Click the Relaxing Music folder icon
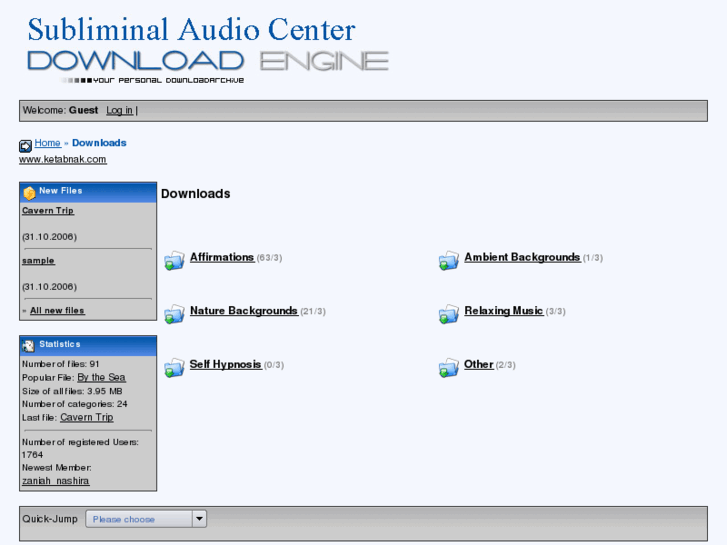The height and width of the screenshot is (545, 727). [449, 314]
